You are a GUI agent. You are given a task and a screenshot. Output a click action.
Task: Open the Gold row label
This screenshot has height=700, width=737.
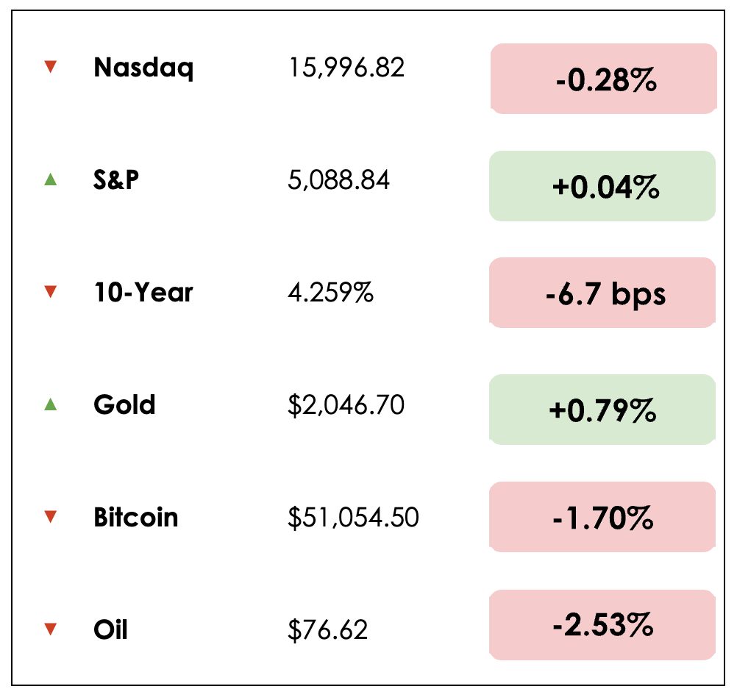point(124,404)
